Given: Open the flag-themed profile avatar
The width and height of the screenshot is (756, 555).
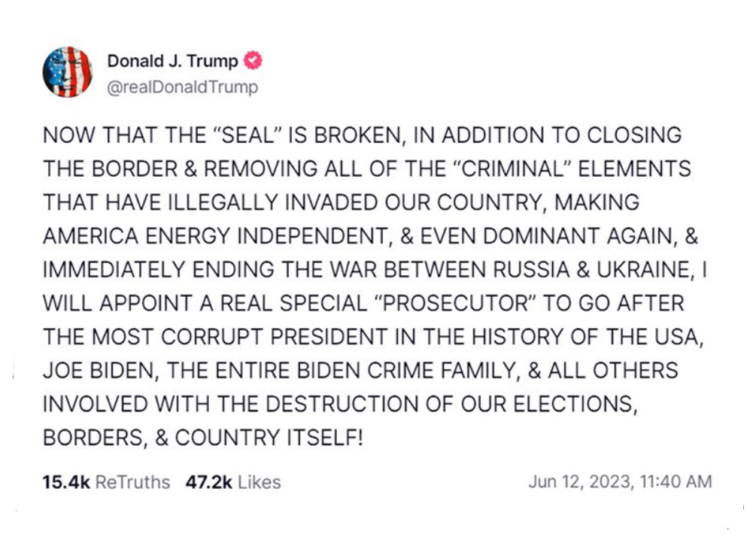Looking at the screenshot, I should (68, 72).
